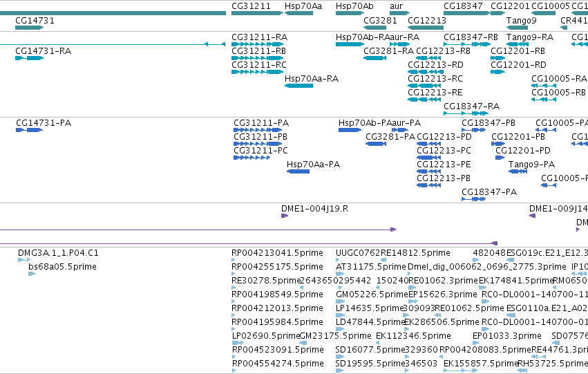This screenshot has width=588, height=374.
Task: Select the Hsp70Ab gene label
Action: click(x=354, y=6)
